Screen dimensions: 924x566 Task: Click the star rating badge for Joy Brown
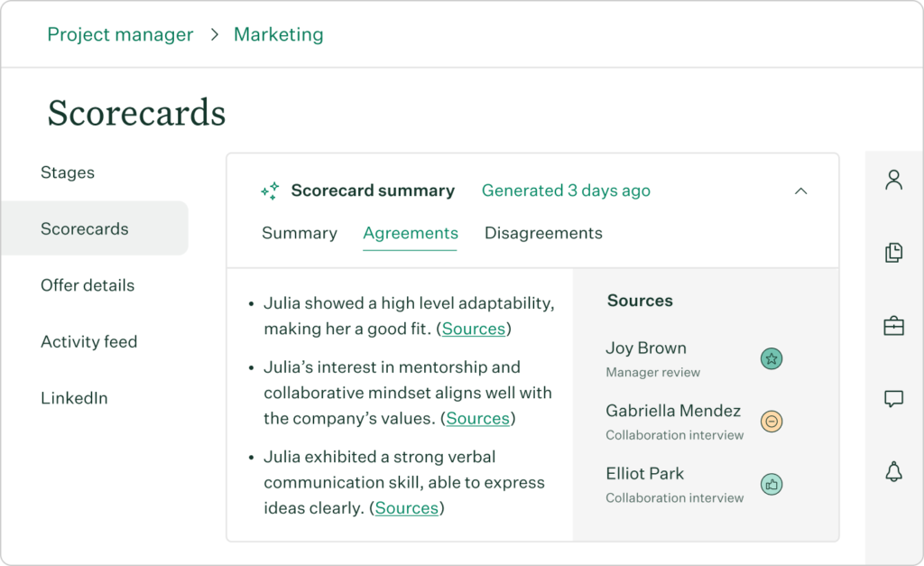coord(772,358)
